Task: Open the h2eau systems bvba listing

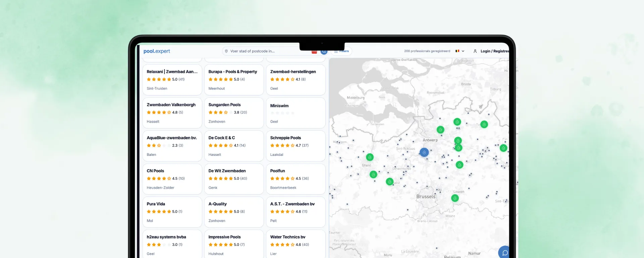Action: tap(172, 244)
